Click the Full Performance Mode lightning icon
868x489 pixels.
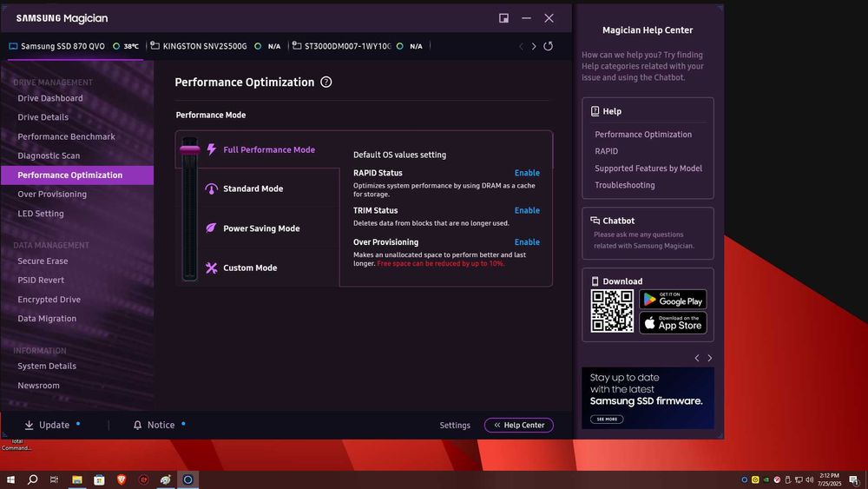tap(211, 149)
